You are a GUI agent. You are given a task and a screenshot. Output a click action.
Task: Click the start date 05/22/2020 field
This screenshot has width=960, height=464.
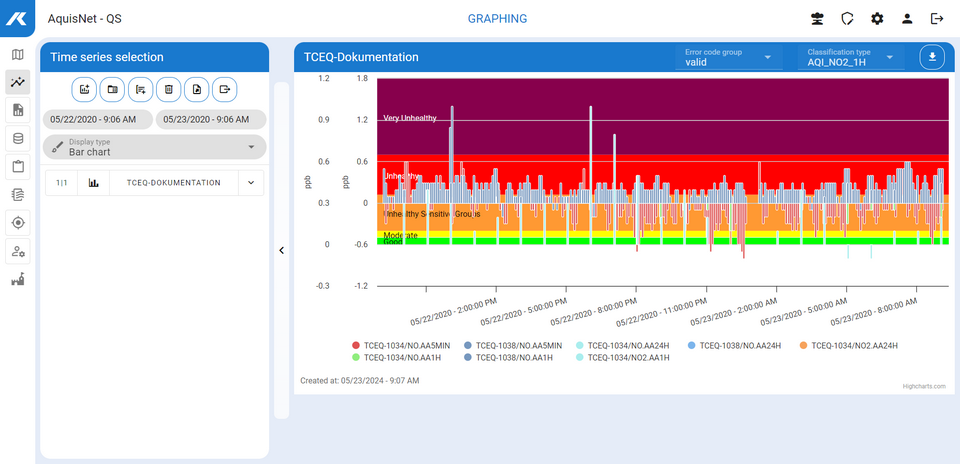(x=98, y=119)
